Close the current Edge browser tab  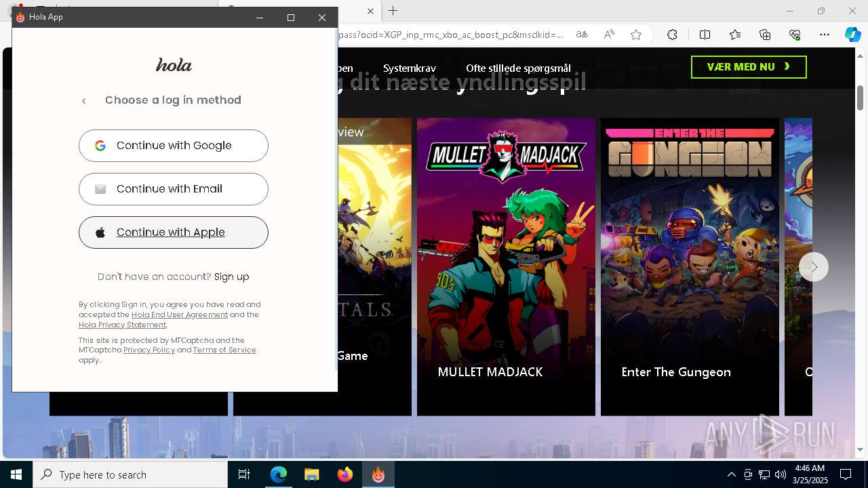click(x=370, y=11)
